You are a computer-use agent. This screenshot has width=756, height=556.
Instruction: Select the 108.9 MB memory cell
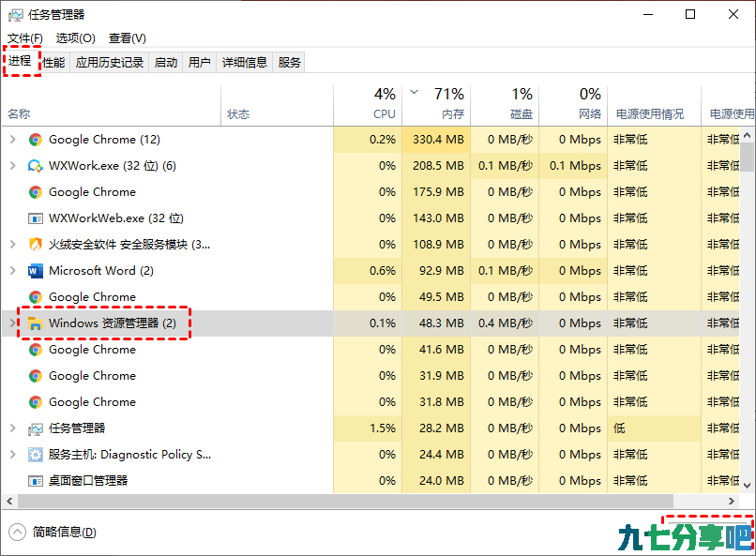(x=436, y=245)
